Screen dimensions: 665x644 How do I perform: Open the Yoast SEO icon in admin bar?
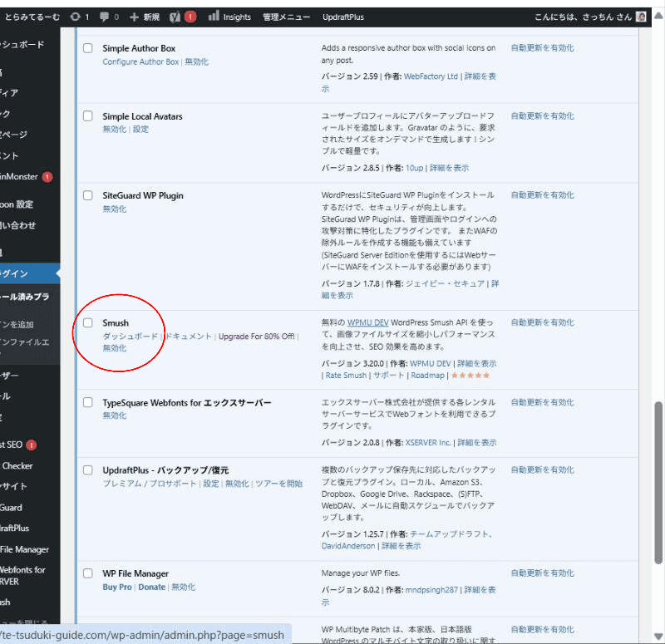(175, 17)
